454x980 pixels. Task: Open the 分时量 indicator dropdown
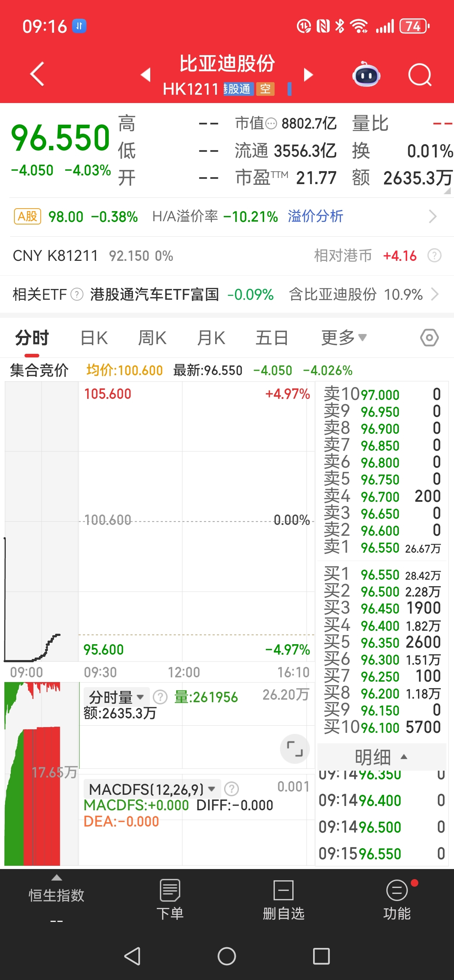click(x=116, y=697)
